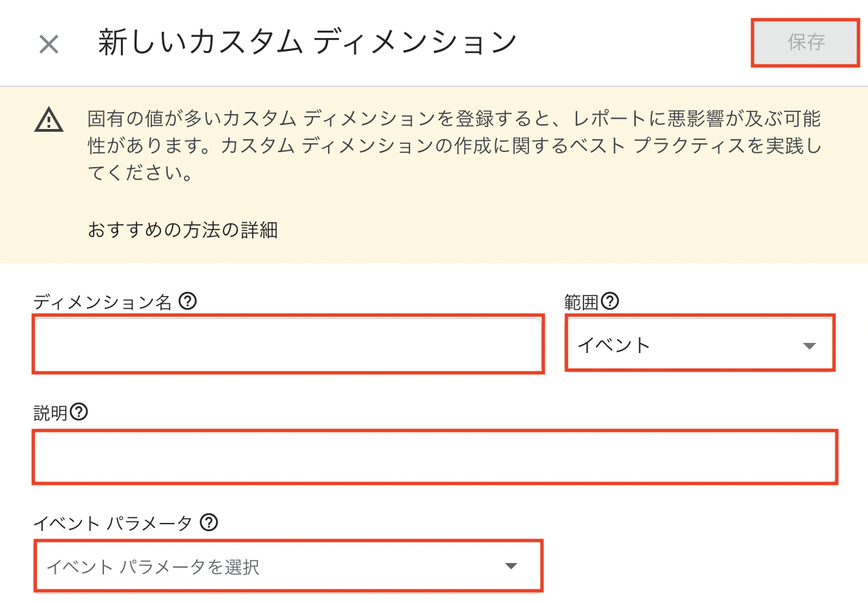Expand the scope selector via its arrow
This screenshot has height=603, width=868.
coord(810,345)
